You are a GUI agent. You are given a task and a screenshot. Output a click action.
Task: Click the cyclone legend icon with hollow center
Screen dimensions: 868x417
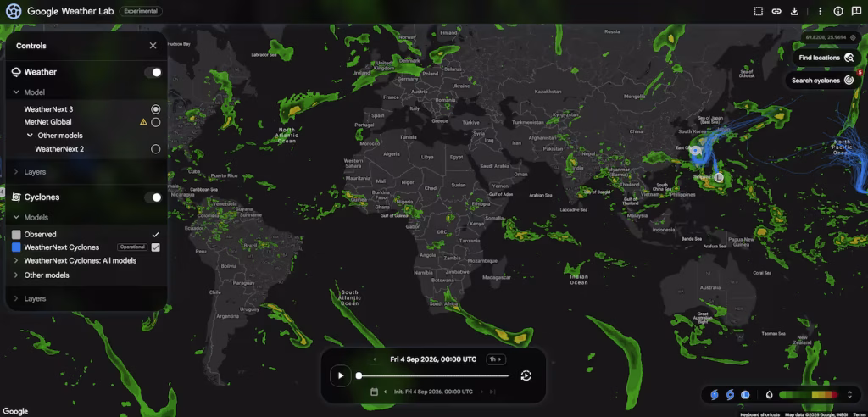[x=730, y=395]
